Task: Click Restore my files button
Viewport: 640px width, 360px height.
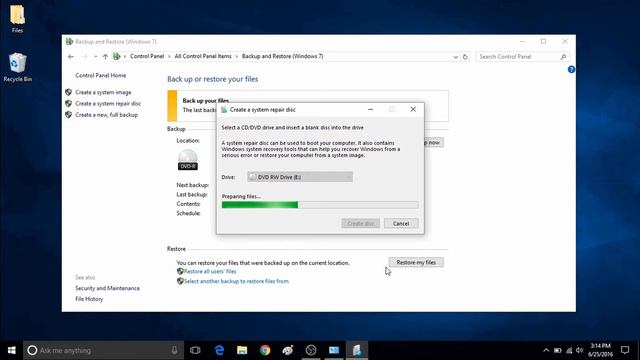Action: coord(416,262)
